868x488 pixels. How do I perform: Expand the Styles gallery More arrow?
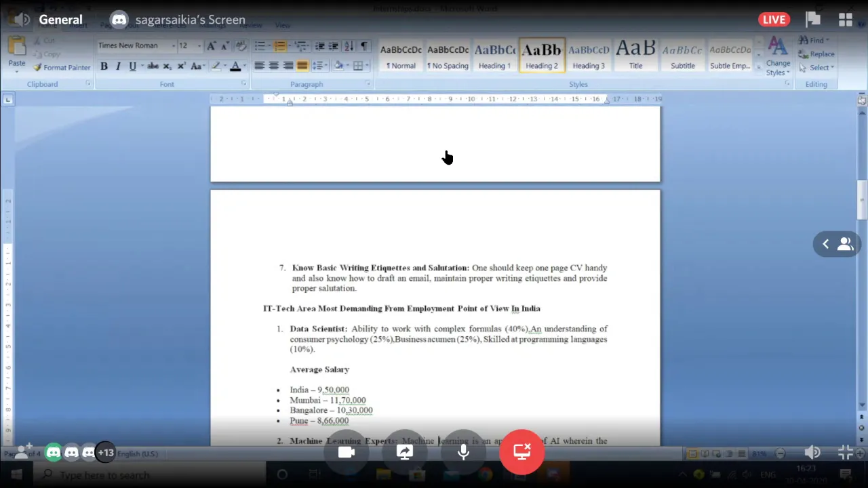click(x=758, y=68)
